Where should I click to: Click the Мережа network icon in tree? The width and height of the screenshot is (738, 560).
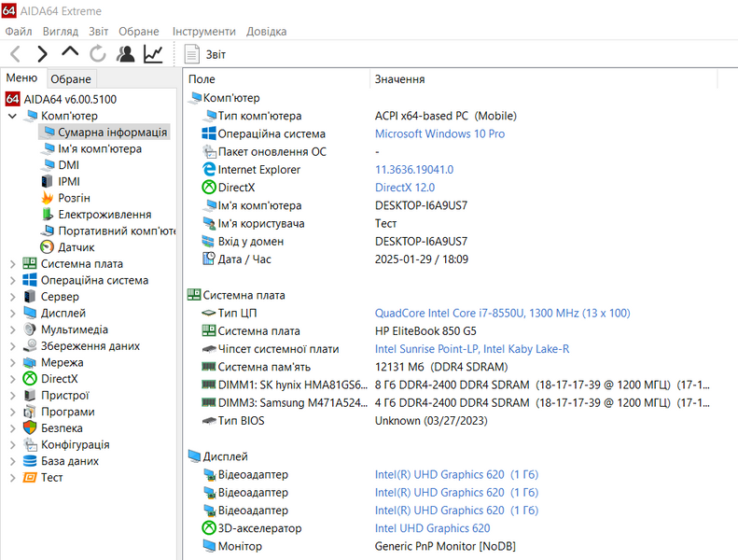click(30, 363)
